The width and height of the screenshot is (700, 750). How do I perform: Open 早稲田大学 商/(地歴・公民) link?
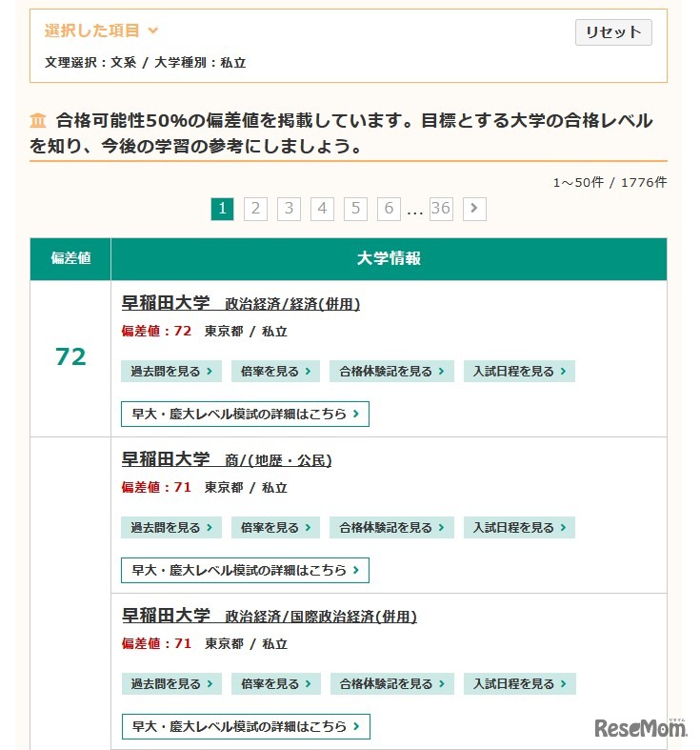pos(226,459)
